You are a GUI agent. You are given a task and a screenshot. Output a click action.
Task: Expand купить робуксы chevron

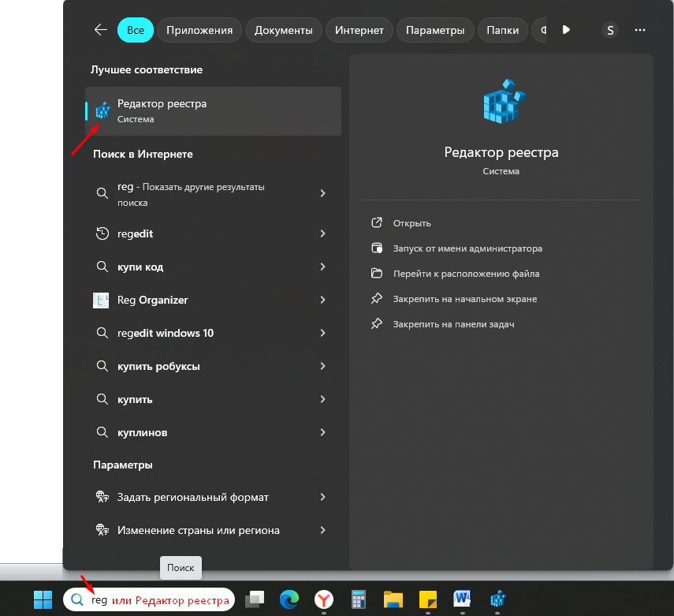tap(323, 366)
